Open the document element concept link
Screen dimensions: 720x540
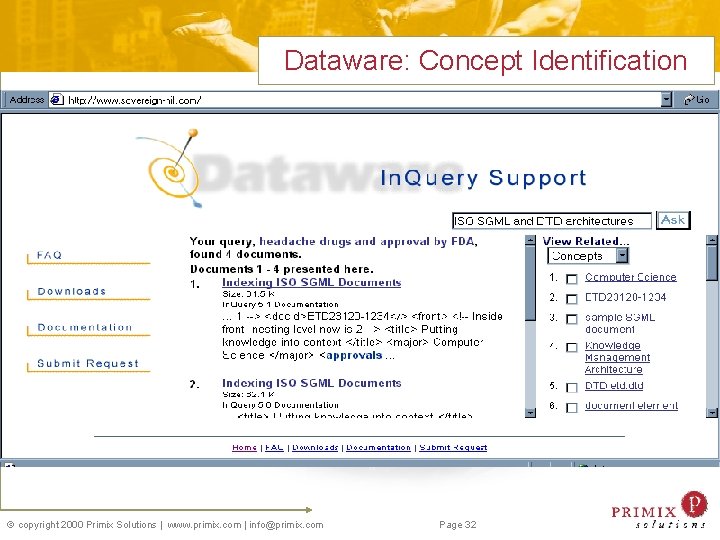point(631,405)
